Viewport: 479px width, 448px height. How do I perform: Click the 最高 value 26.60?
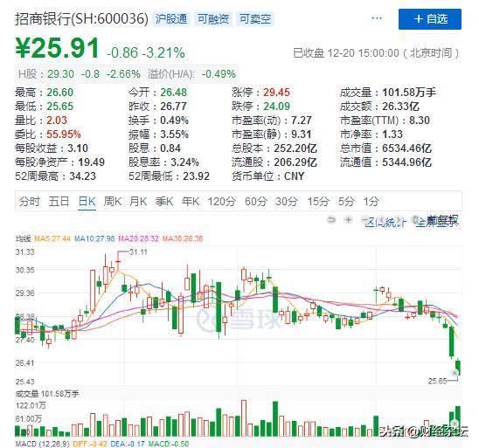click(59, 93)
